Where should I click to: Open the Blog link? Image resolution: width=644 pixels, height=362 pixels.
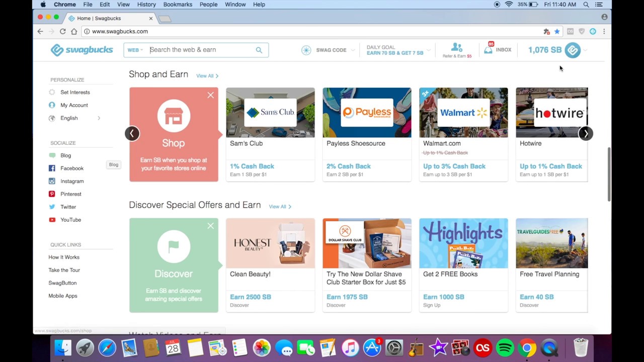click(x=65, y=156)
